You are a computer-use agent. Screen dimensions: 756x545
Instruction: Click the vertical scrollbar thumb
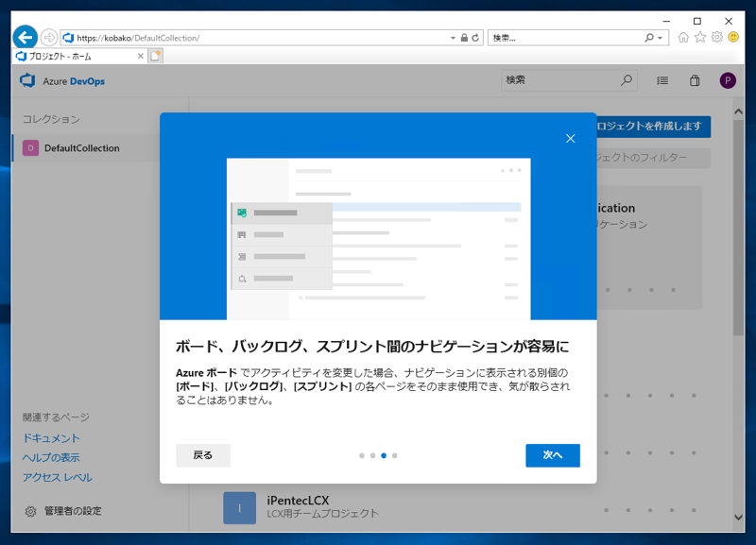pos(738,228)
